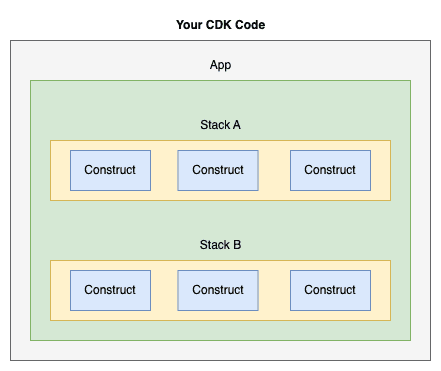Click yellow gap between middle and right Stack B Constructs
441x371 pixels.
tap(274, 291)
